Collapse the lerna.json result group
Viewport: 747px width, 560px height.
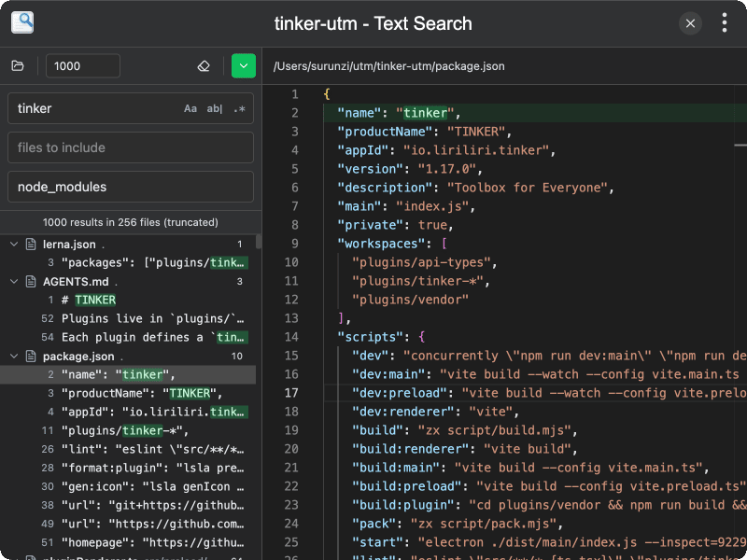click(14, 245)
